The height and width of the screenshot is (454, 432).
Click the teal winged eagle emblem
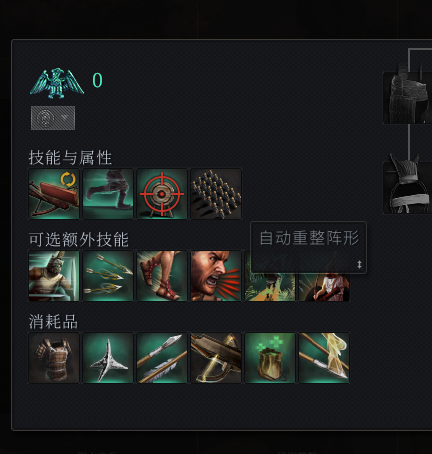pos(57,83)
